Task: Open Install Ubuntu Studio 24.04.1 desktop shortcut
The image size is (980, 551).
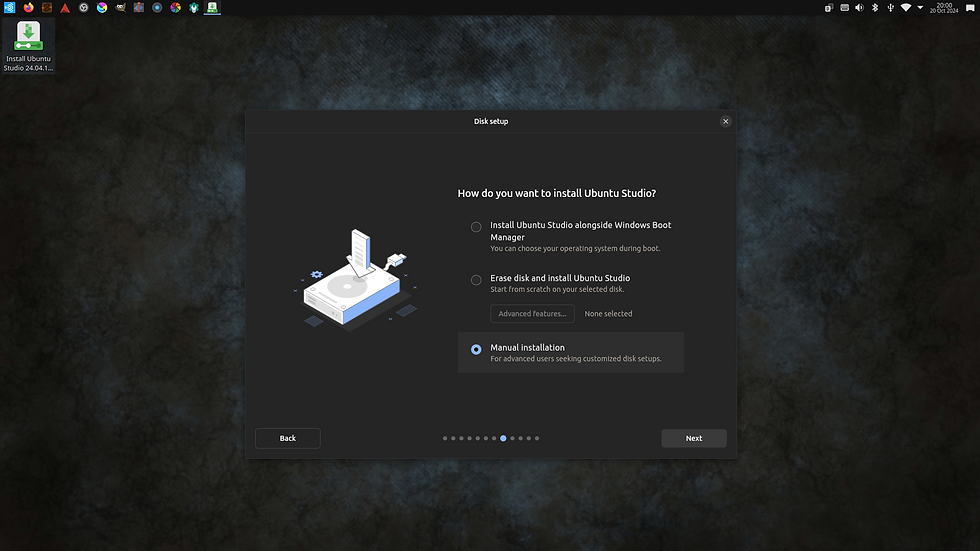Action: [x=28, y=46]
